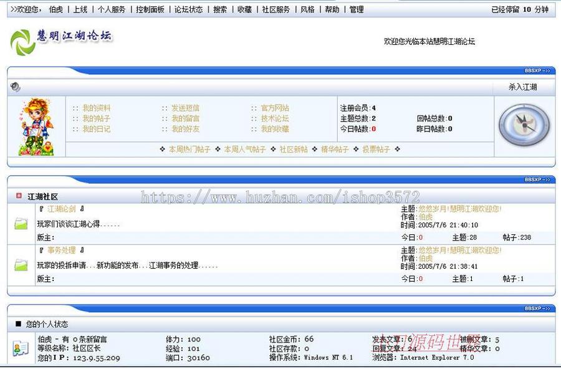Click the megaphone announcement icon
Image resolution: width=561 pixels, height=392 pixels.
(x=14, y=85)
